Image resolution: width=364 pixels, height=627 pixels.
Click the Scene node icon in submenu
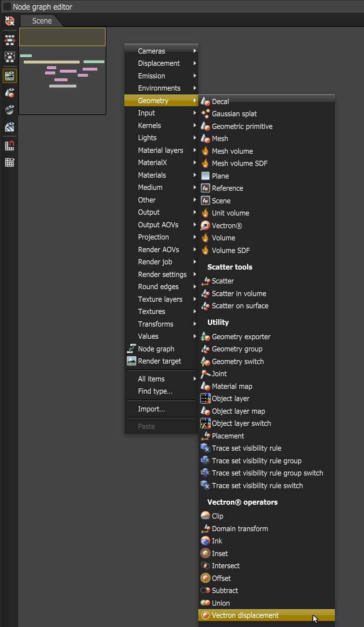(x=205, y=201)
